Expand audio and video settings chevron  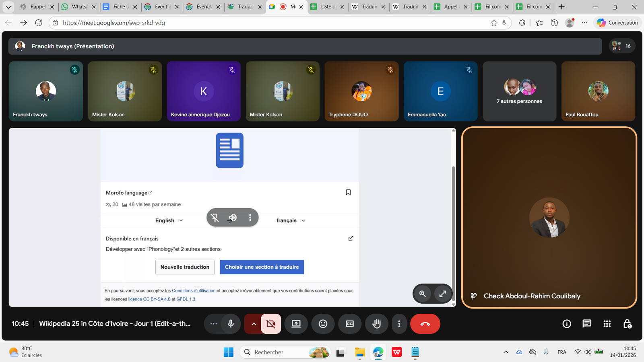[x=253, y=324]
